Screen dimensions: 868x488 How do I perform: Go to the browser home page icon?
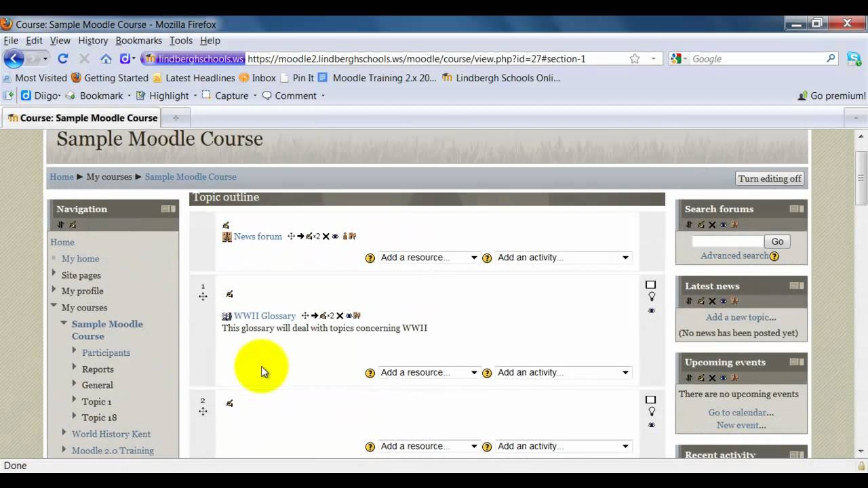coord(106,59)
